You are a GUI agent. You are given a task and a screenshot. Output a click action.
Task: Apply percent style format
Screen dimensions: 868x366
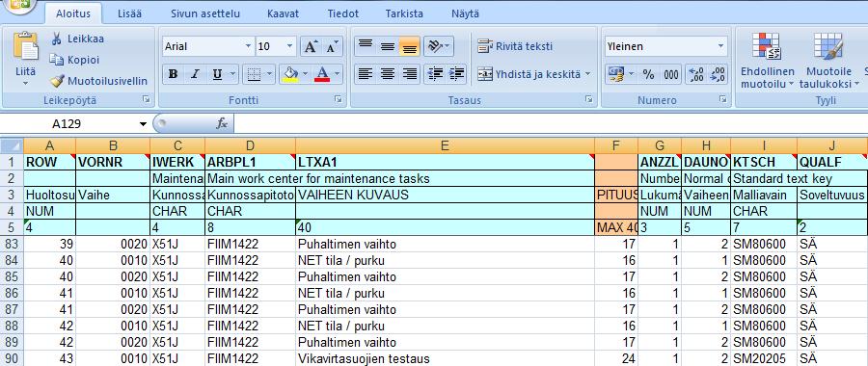[648, 74]
